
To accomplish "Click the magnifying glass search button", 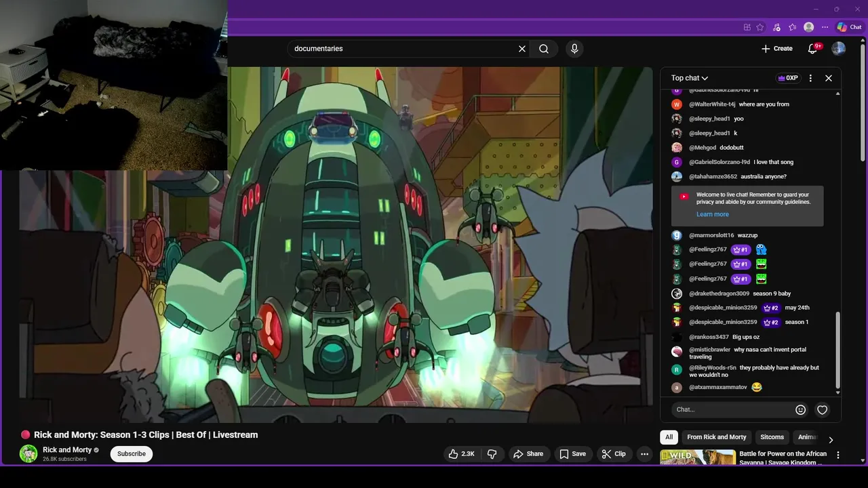I will pyautogui.click(x=544, y=49).
